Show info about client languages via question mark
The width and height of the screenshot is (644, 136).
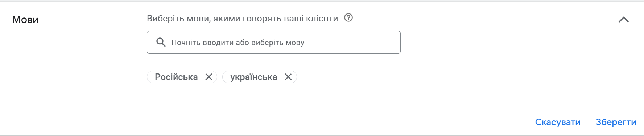click(348, 17)
